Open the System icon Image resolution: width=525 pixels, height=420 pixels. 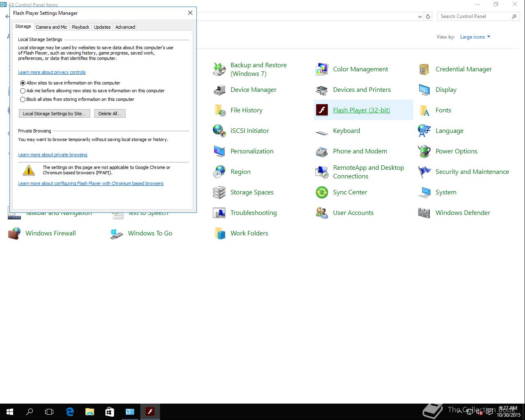[425, 192]
